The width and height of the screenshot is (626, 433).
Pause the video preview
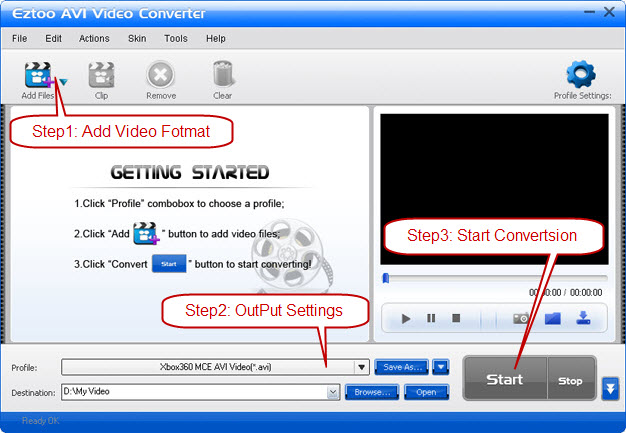click(431, 318)
